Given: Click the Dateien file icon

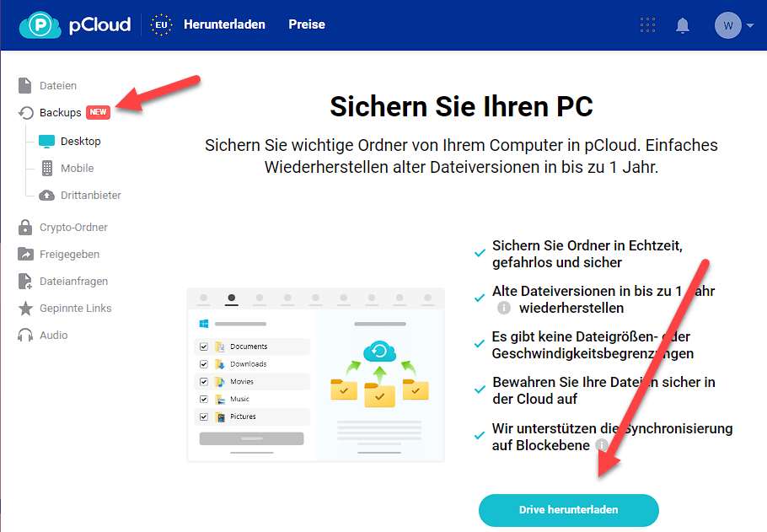Looking at the screenshot, I should tap(25, 86).
